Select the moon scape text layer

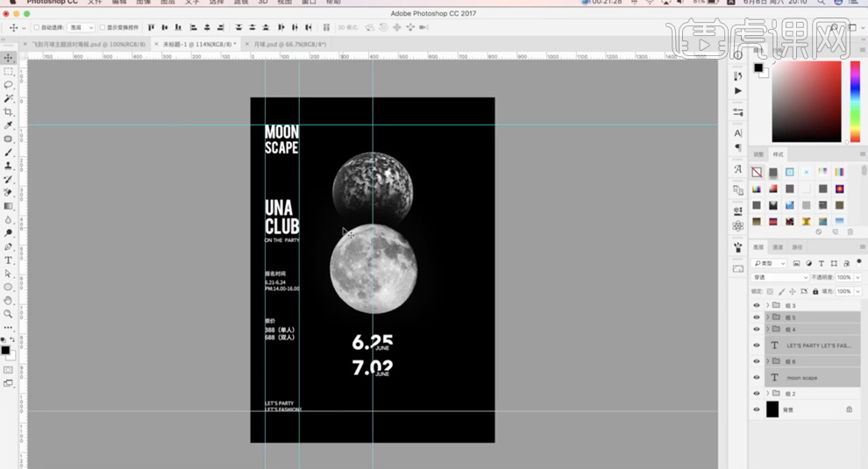(802, 378)
